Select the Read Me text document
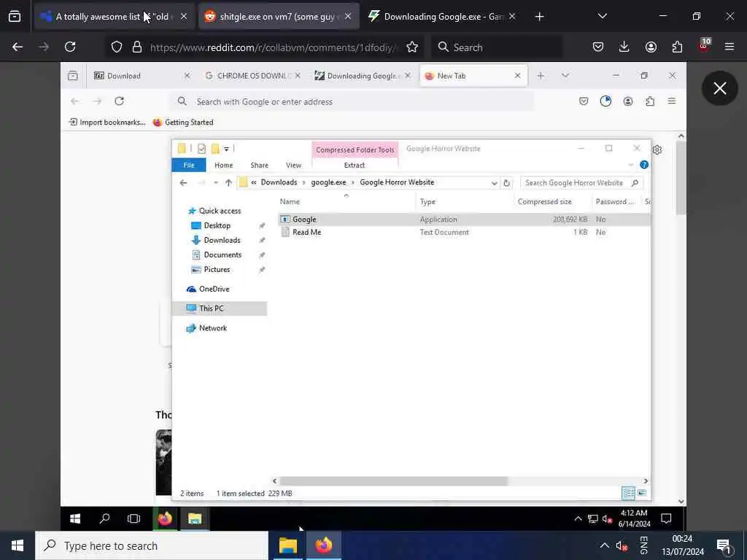Screen dimensions: 747x560 pos(306,233)
